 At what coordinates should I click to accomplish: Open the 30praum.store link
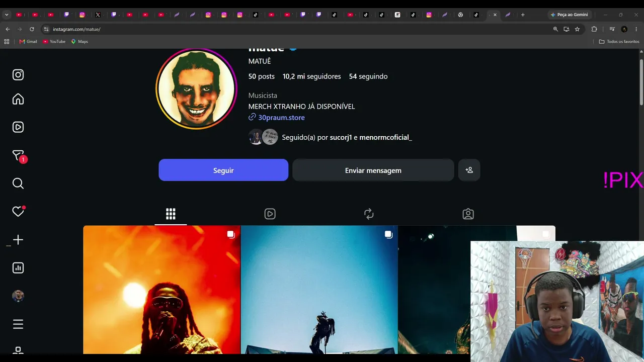point(281,118)
